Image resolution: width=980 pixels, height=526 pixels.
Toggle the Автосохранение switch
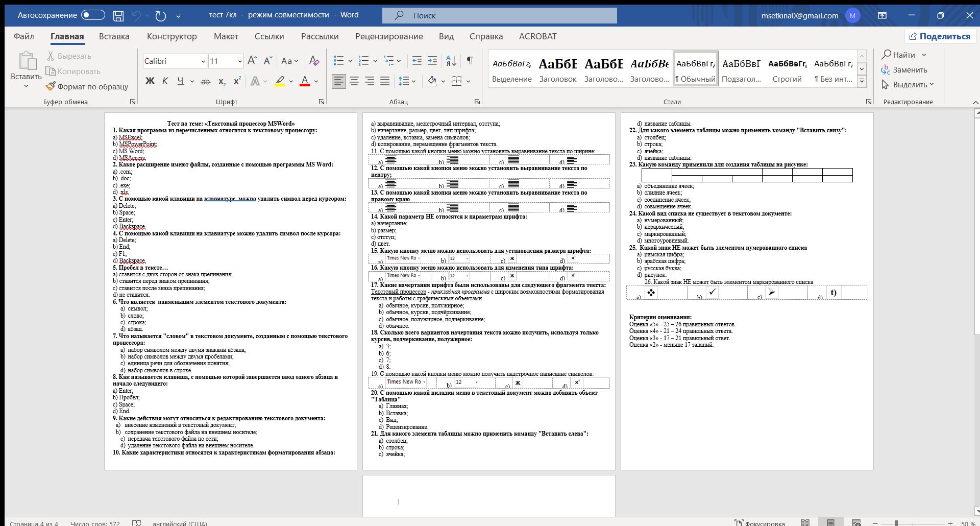[93, 15]
